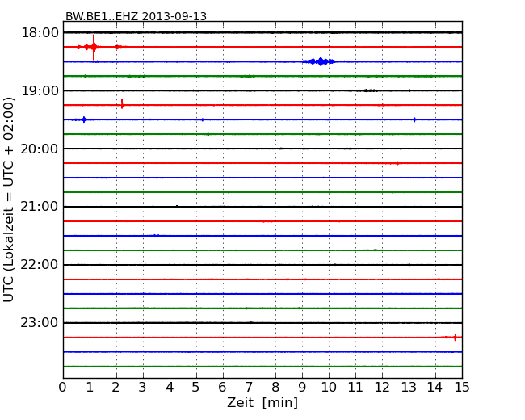
Task: Click the 21:00 time tick label
Action: click(40, 207)
